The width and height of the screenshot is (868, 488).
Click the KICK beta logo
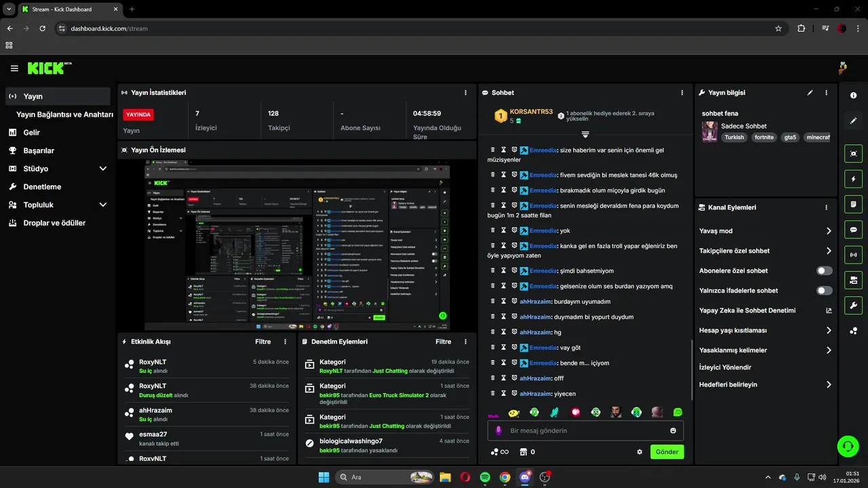click(49, 68)
